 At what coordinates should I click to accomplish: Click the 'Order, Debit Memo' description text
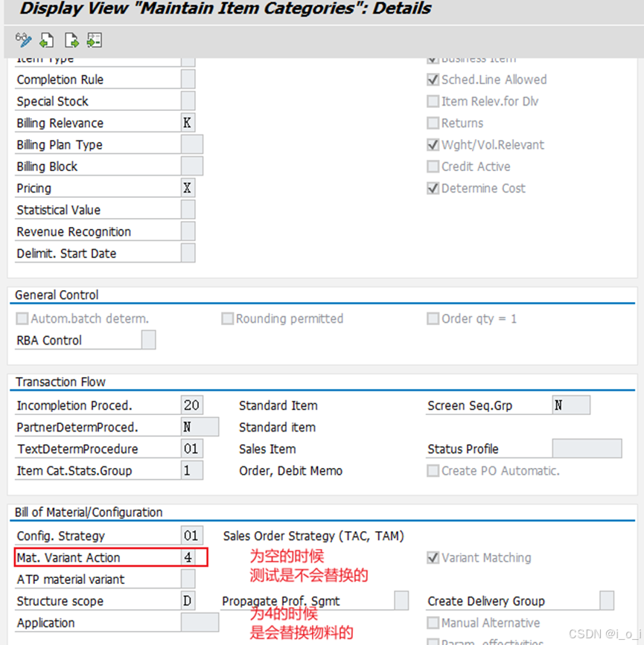290,471
